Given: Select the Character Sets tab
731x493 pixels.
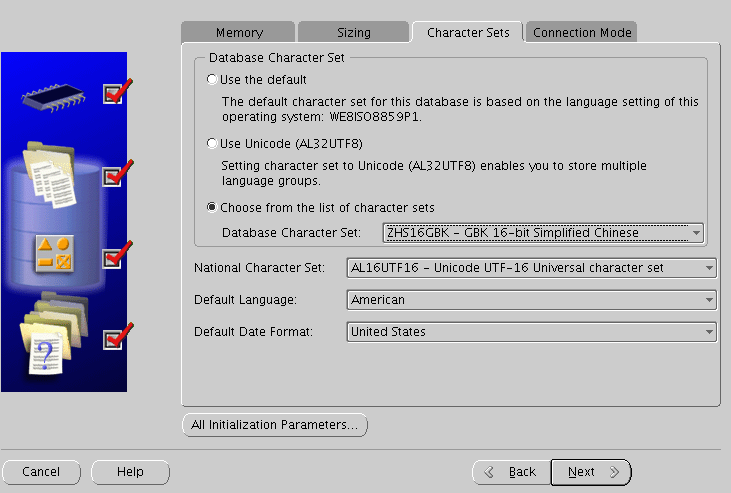Looking at the screenshot, I should click(x=468, y=32).
